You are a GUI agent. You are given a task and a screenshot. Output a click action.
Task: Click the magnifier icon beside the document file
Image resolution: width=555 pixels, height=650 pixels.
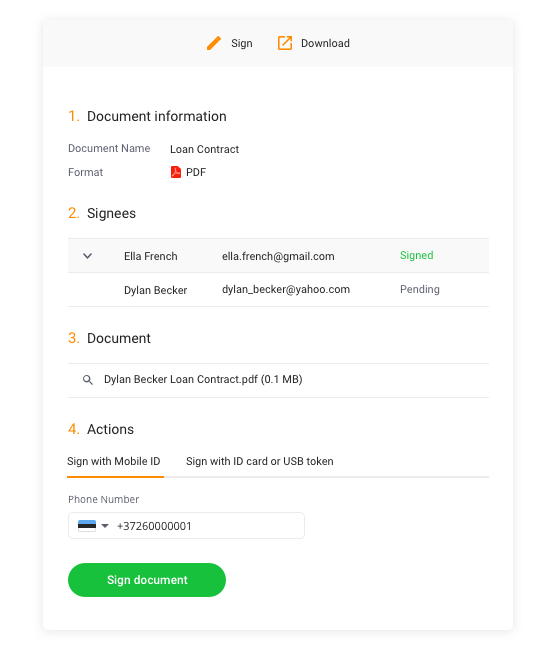point(87,380)
